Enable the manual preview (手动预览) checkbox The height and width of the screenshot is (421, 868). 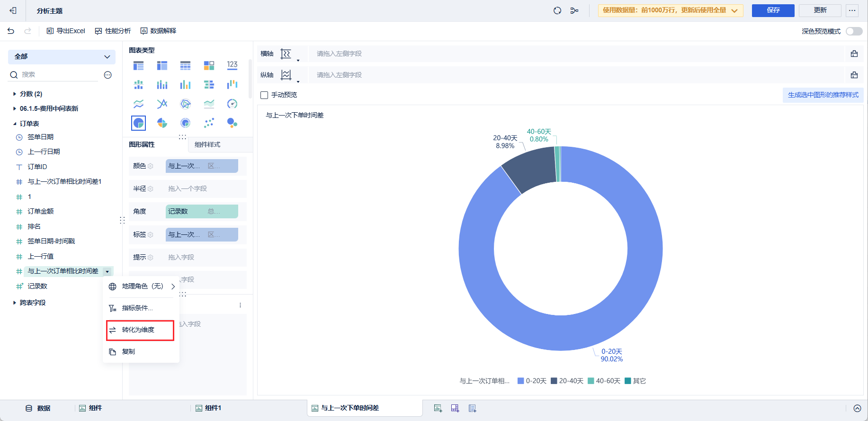tap(264, 95)
